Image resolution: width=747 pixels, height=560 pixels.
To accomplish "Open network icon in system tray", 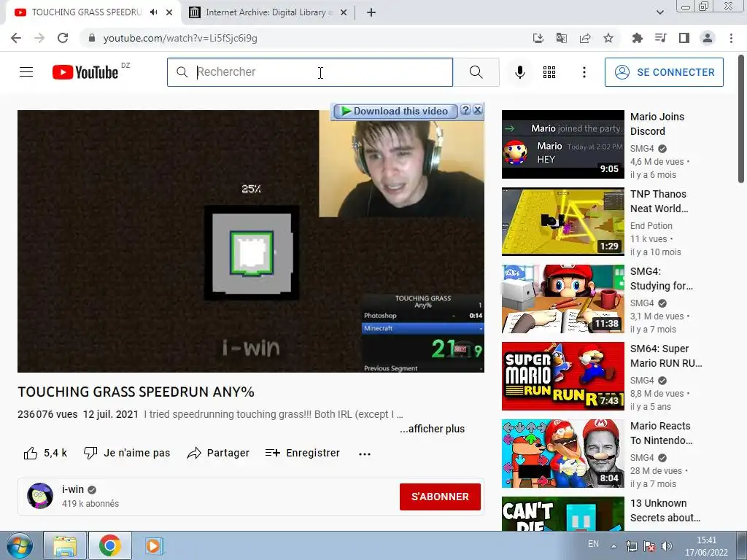I will coord(631,546).
